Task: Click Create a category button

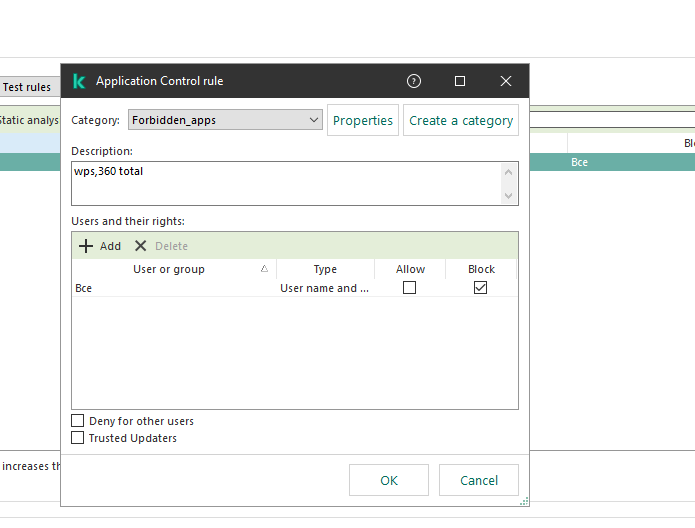Action: click(461, 120)
